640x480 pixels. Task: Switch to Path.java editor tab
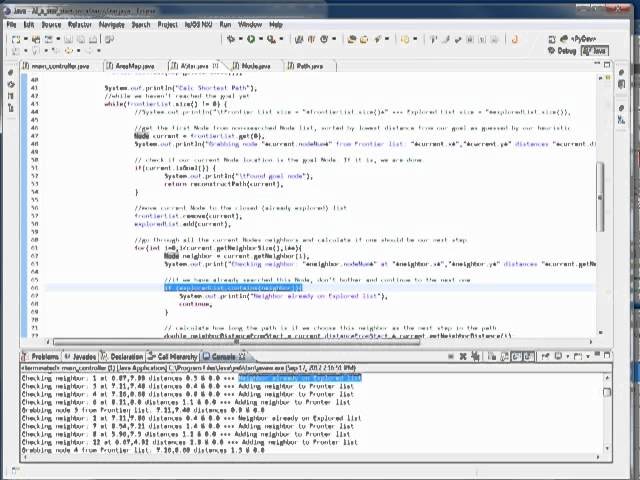point(305,66)
